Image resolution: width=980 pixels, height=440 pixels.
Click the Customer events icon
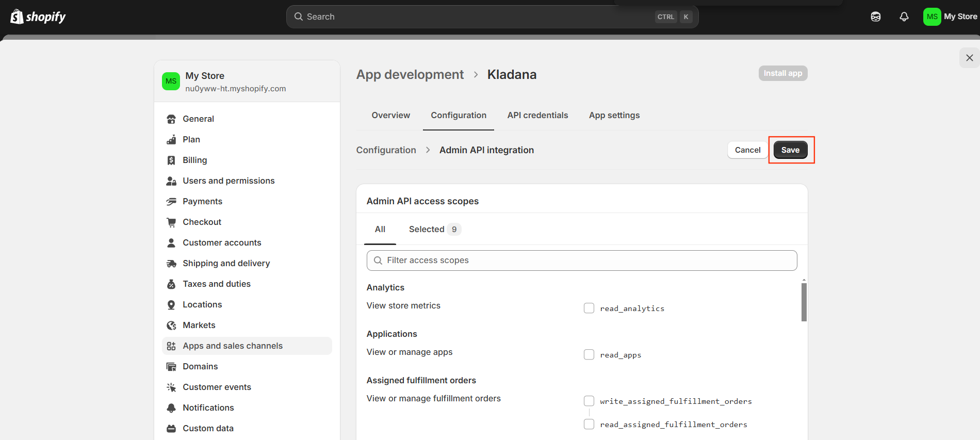tap(171, 387)
